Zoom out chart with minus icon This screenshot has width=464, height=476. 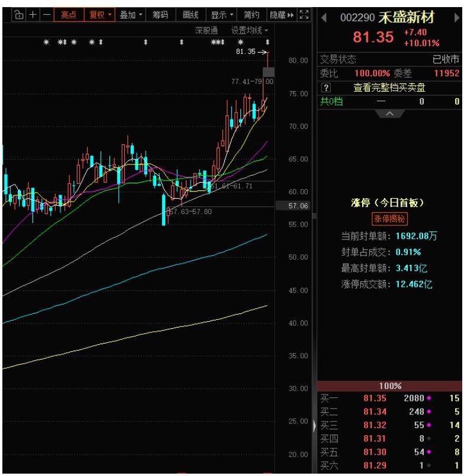[47, 15]
